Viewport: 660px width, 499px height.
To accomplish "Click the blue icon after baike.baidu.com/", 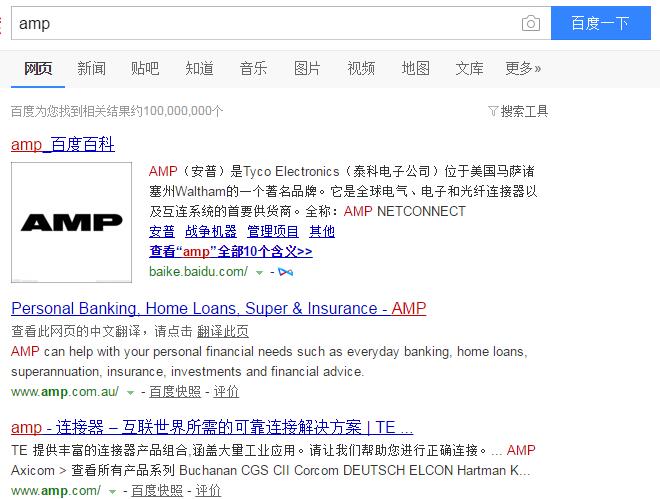I will pos(286,272).
